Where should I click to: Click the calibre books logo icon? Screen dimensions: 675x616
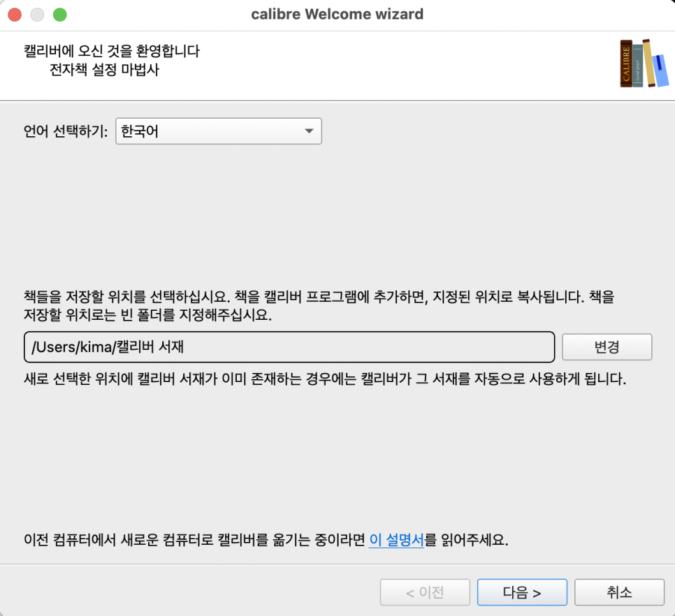(x=644, y=64)
